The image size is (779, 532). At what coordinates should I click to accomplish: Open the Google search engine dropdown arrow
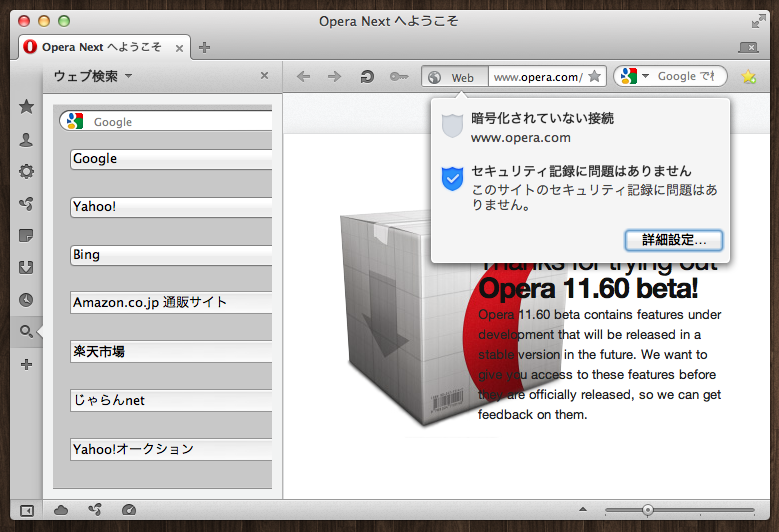point(645,76)
